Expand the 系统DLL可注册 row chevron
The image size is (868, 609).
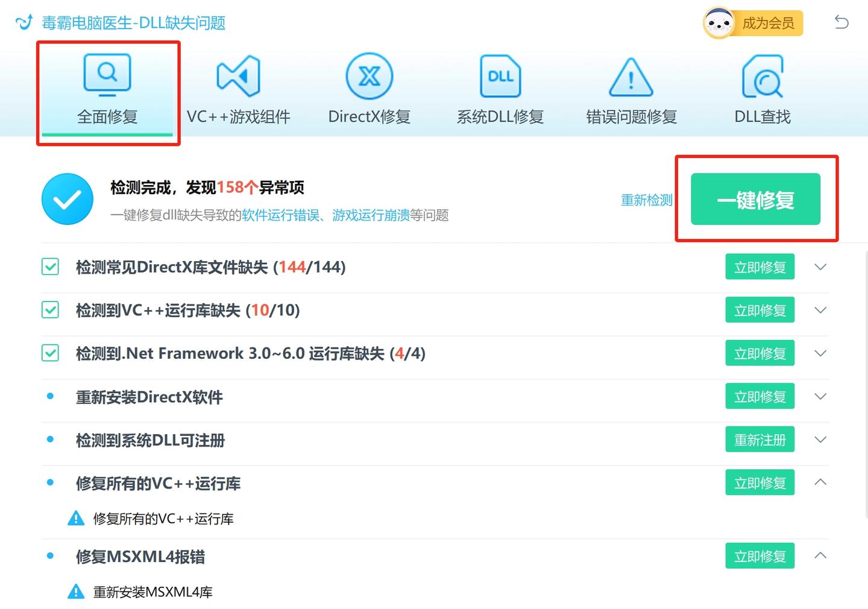[820, 440]
